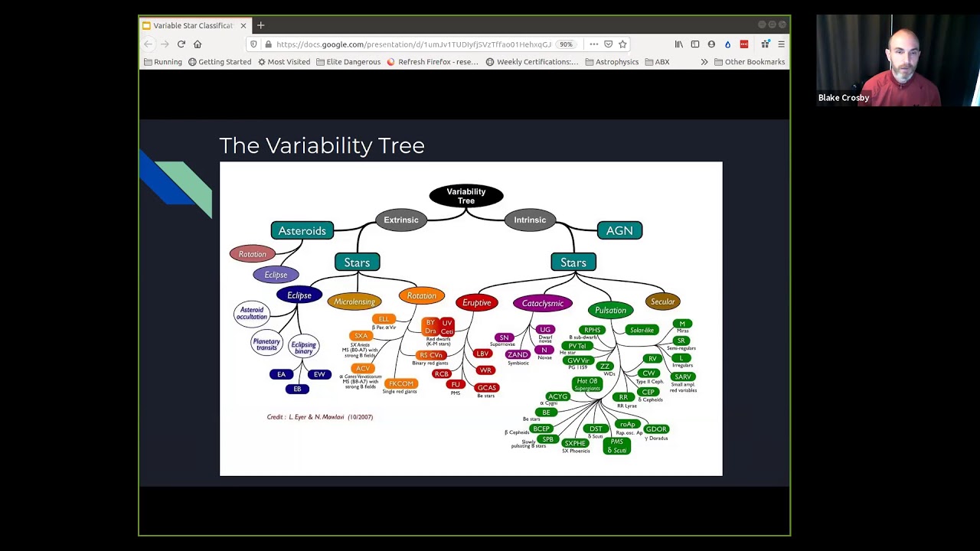Click the orange Rotation node under Stars
Image resolution: width=980 pixels, height=551 pixels.
pos(421,296)
